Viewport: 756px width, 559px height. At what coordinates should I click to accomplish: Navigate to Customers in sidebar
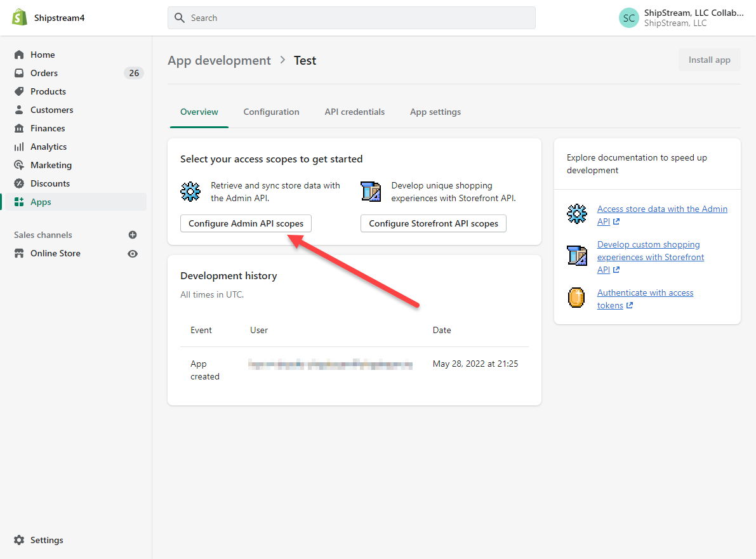(x=51, y=110)
